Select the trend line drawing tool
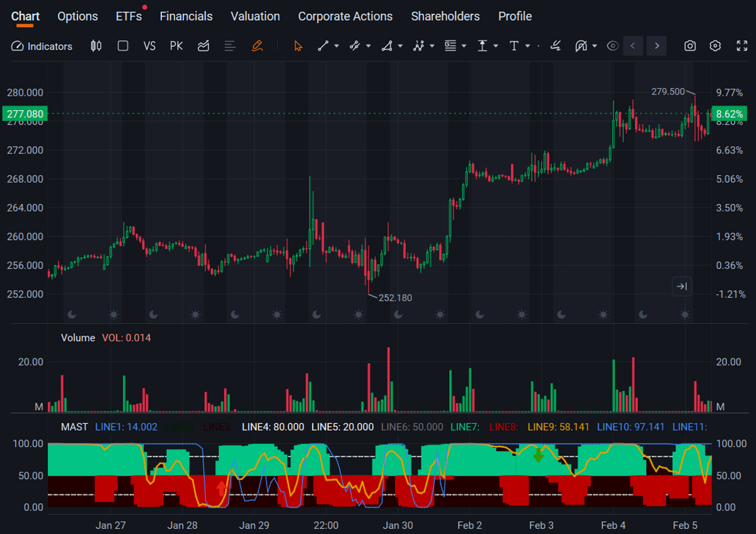This screenshot has height=534, width=756. (323, 46)
